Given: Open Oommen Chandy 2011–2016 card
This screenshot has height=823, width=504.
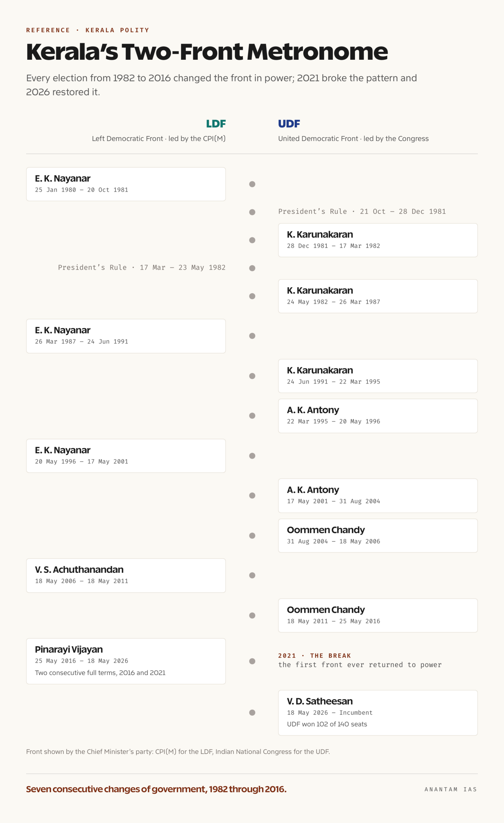Looking at the screenshot, I should pos(378,615).
